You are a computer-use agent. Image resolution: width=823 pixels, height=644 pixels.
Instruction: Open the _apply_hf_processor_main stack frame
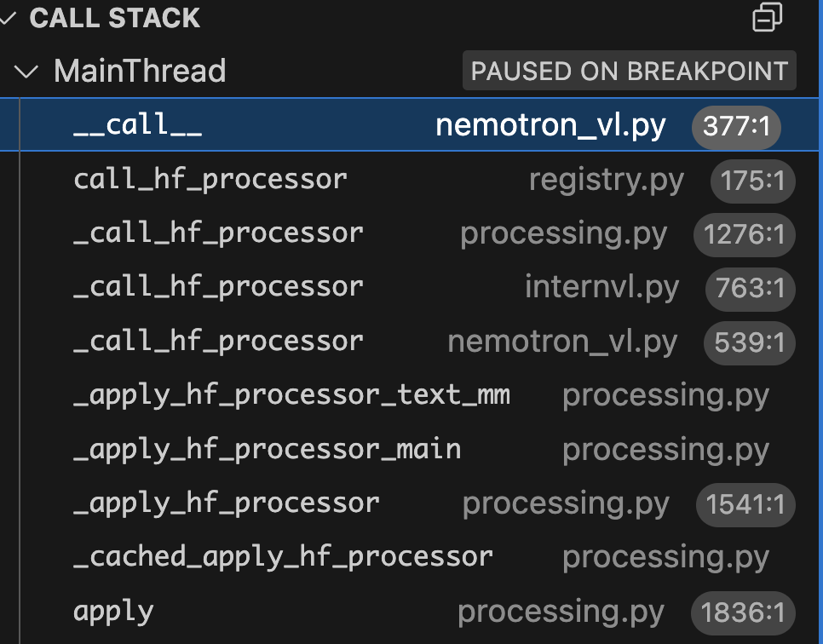[x=267, y=449]
